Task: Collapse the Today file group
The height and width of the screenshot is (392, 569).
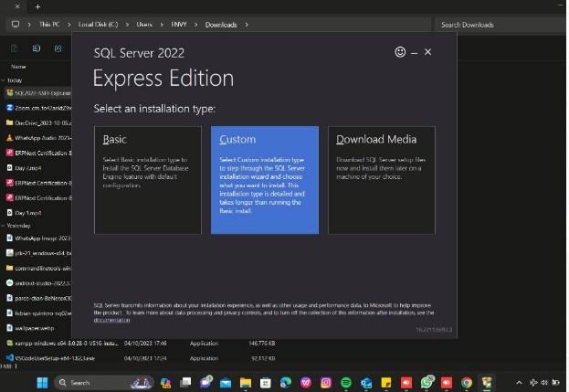Action: [4, 80]
